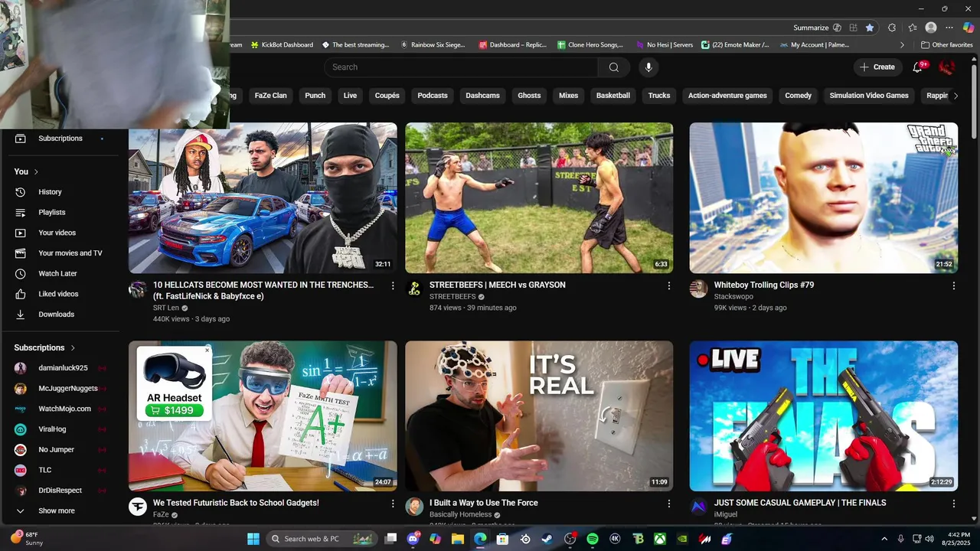980x551 pixels.
Task: Start voice search with microphone icon
Action: point(648,67)
